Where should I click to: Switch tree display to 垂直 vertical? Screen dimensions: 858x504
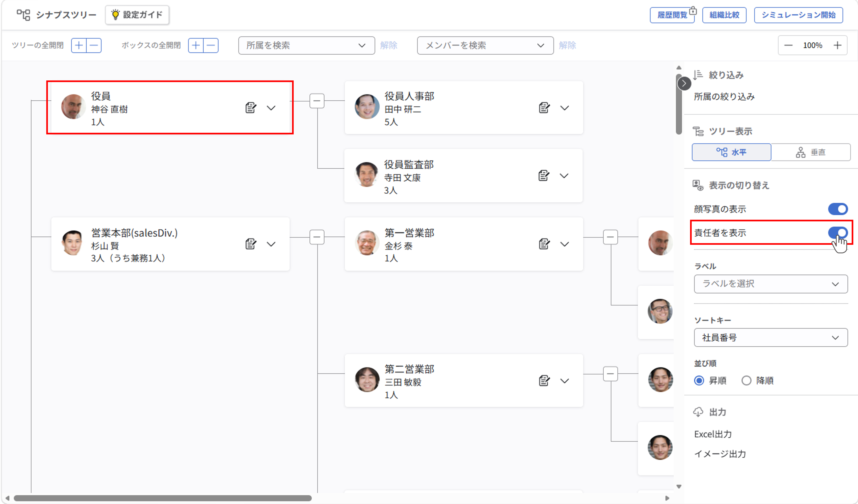tap(811, 152)
